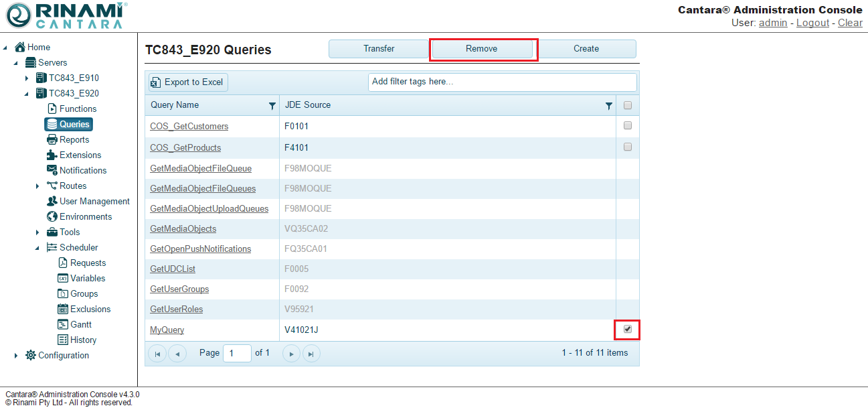Expand the Routes tree node
Viewport: 868px width, 416px height.
click(x=37, y=186)
